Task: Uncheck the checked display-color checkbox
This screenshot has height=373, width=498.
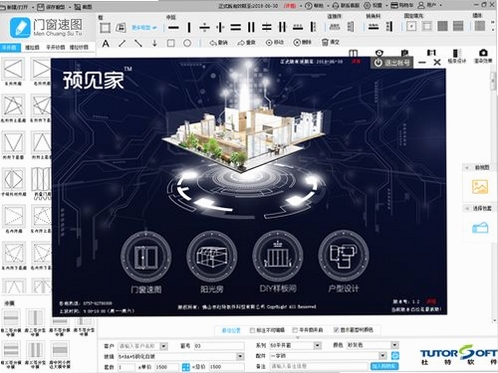Action: 336,330
